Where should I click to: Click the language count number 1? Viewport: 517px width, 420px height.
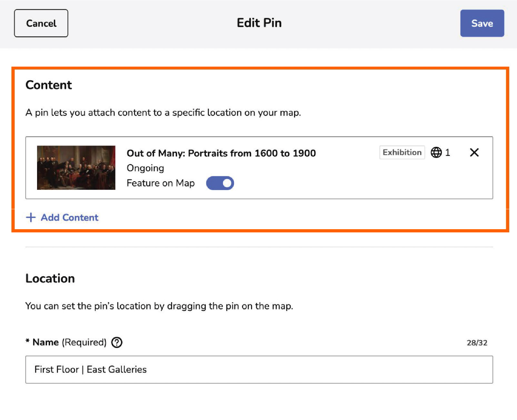tap(448, 152)
